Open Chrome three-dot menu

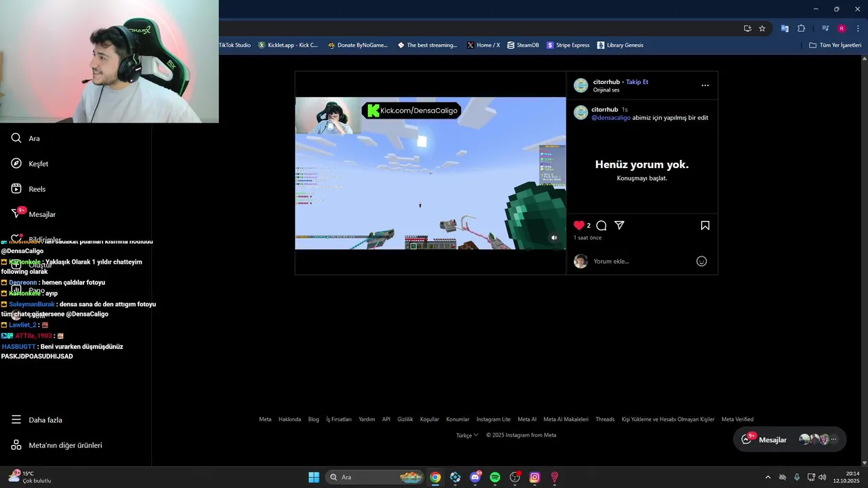coord(858,28)
